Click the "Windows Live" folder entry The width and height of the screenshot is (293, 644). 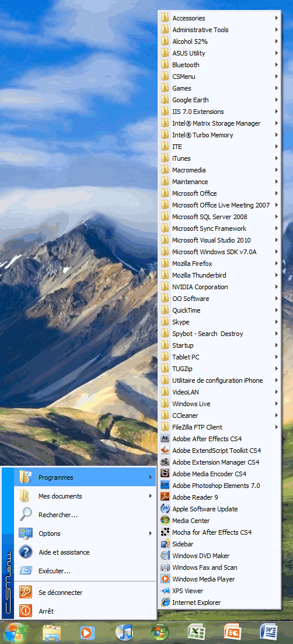(220, 404)
